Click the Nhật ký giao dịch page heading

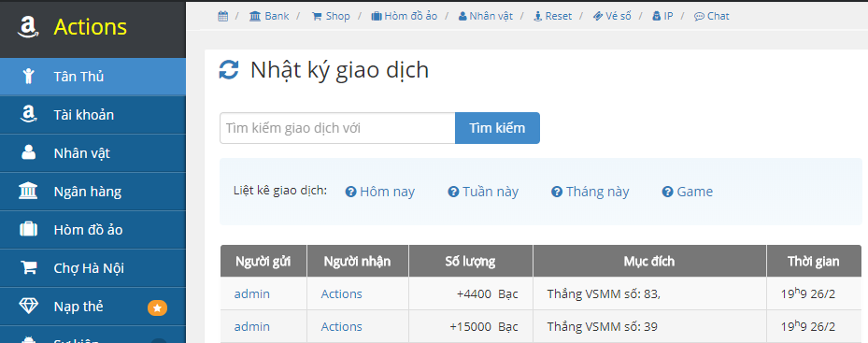coord(339,71)
